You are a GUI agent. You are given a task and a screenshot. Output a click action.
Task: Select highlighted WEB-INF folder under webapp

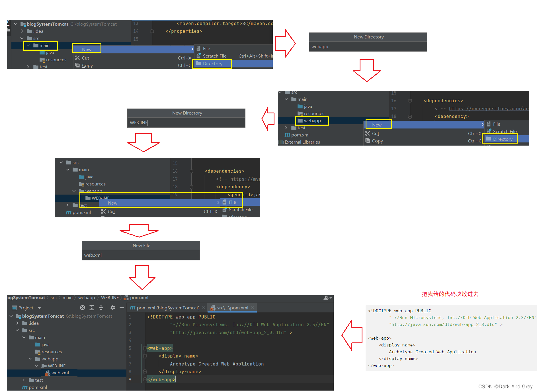(101, 198)
